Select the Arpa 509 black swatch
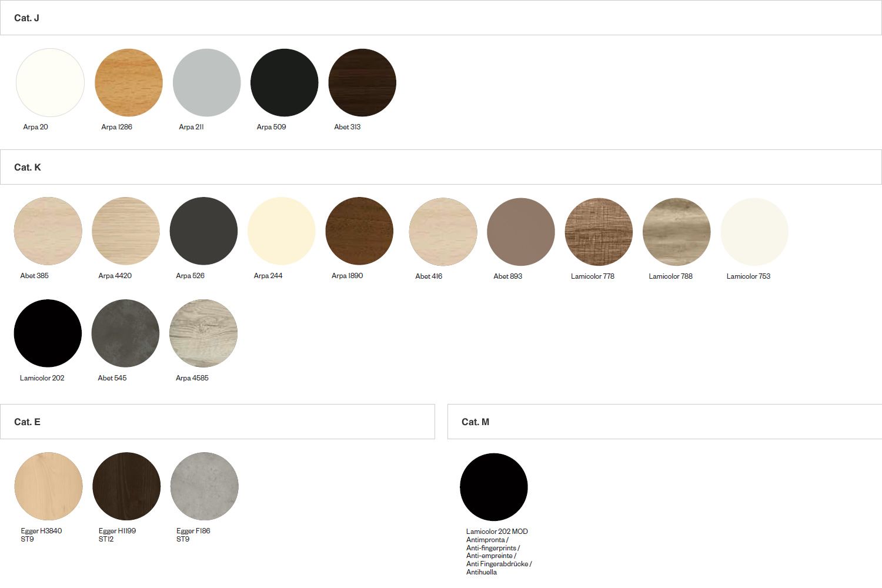This screenshot has height=588, width=882. pos(284,83)
